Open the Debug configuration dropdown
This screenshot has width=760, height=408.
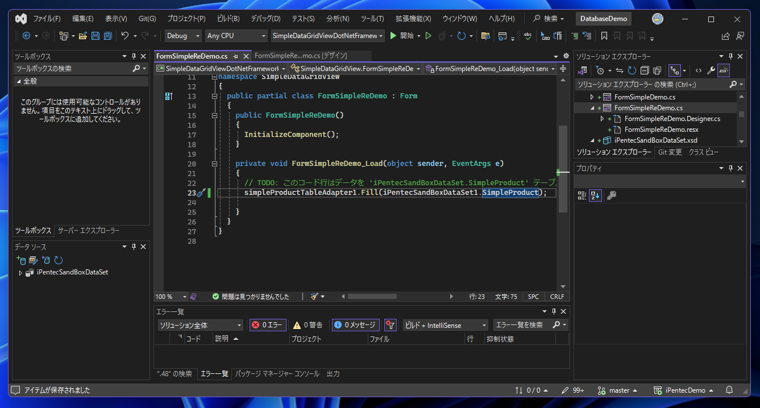(x=183, y=36)
